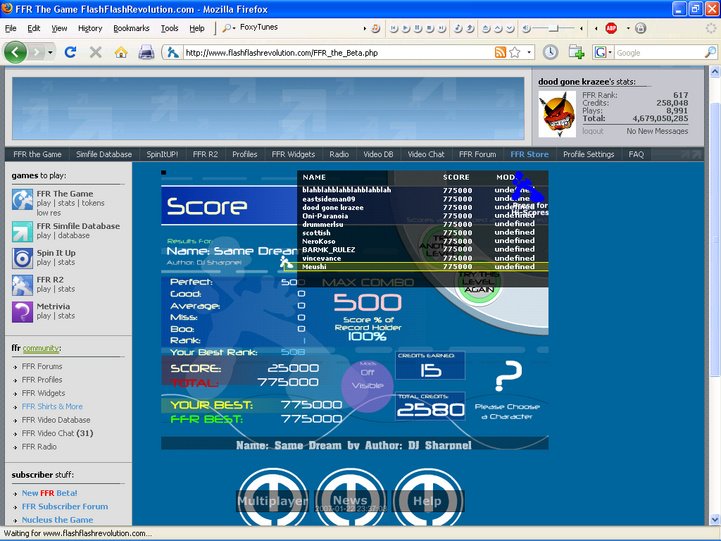Open the FFR The Game sidebar icon
The width and height of the screenshot is (721, 541).
pyautogui.click(x=23, y=199)
